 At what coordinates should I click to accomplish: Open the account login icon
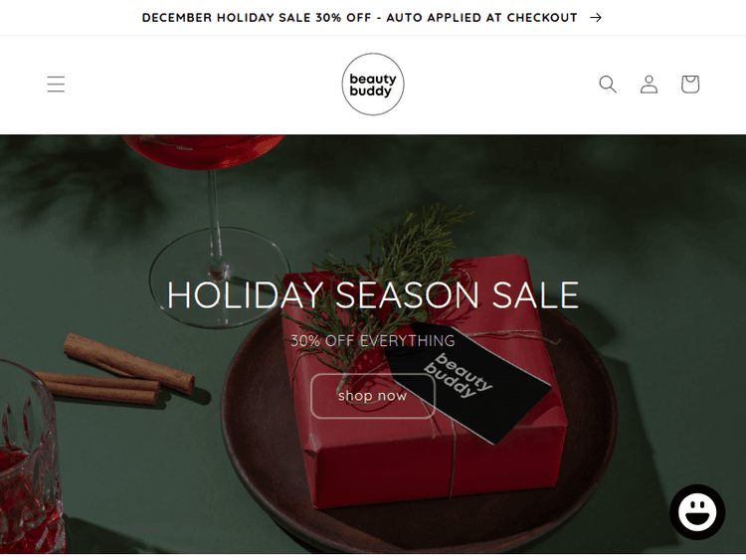(x=649, y=85)
